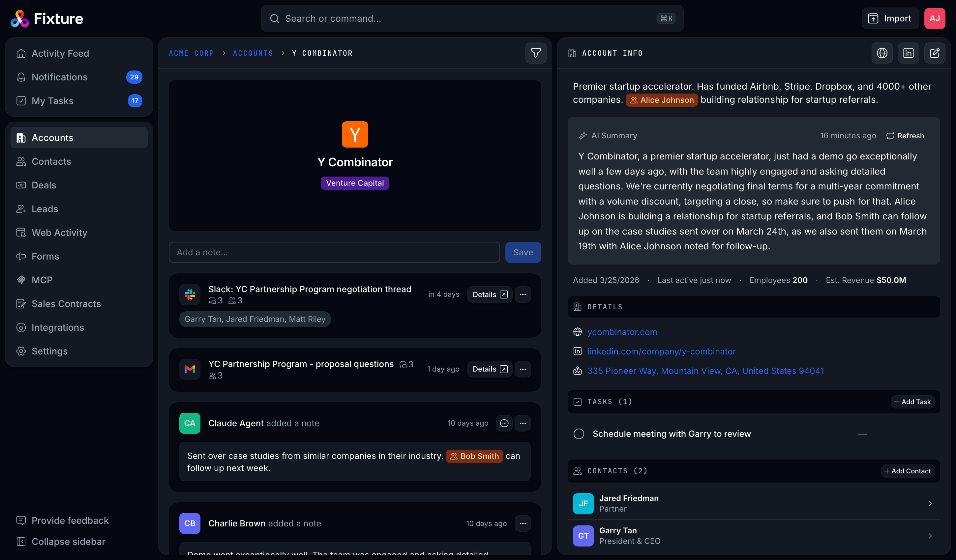Expand Garry Tan's contact details
956x560 pixels.
pos(930,536)
